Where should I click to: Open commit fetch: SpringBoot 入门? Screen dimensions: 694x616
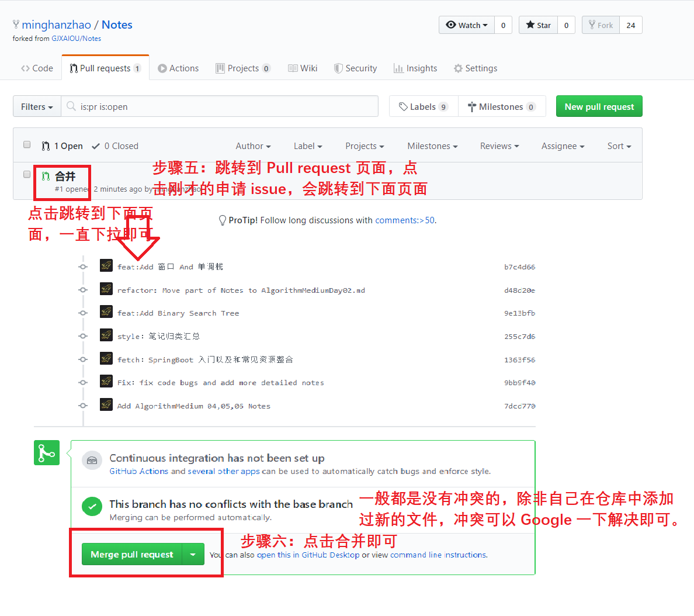205,359
